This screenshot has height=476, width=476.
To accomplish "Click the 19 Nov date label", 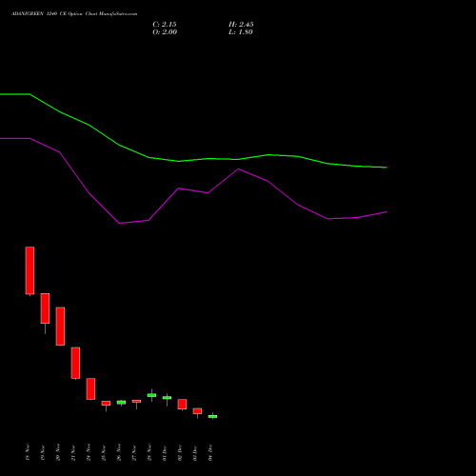I will point(43,453).
